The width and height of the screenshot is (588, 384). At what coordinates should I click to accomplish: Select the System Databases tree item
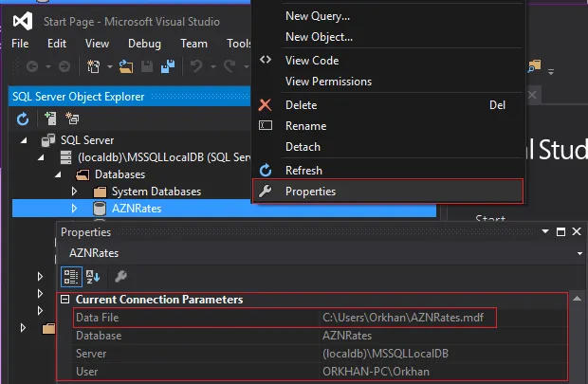(156, 192)
